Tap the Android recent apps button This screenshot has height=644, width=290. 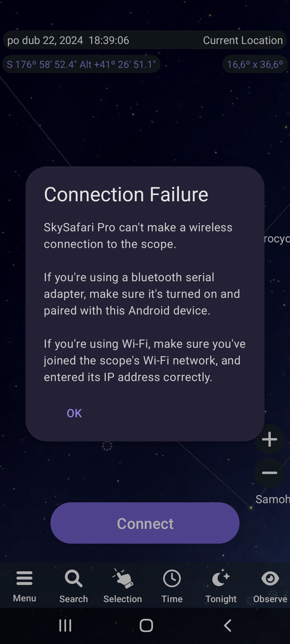(x=65, y=625)
